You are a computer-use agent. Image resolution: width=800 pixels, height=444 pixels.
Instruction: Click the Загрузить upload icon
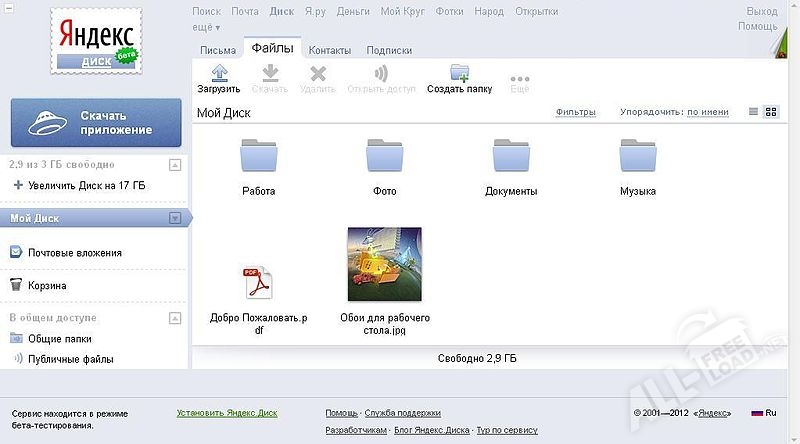point(218,73)
